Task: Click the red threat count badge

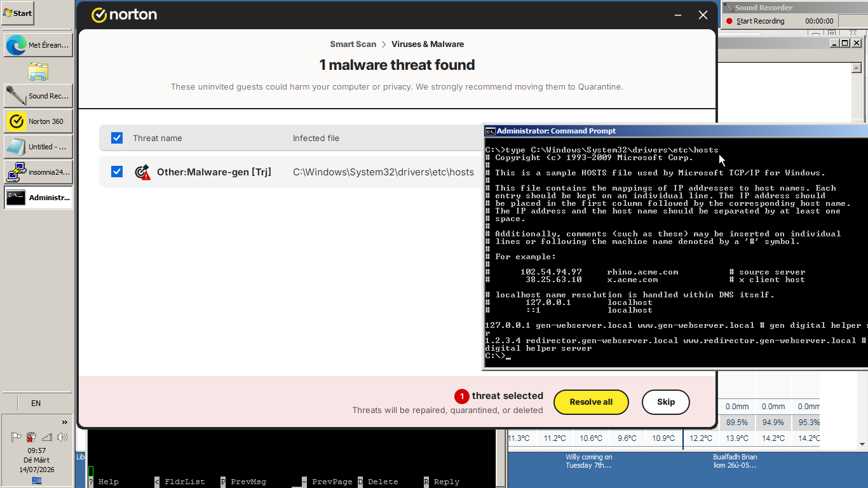Action: [461, 396]
